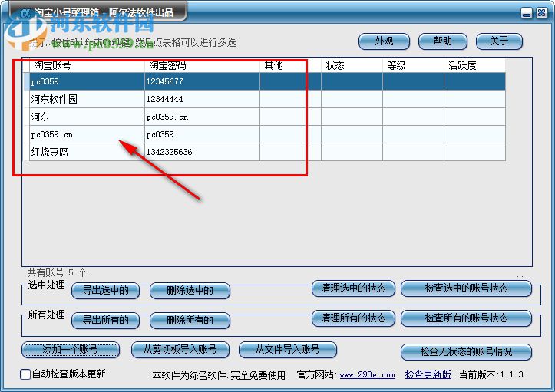Click the 关于 about button

(x=499, y=41)
